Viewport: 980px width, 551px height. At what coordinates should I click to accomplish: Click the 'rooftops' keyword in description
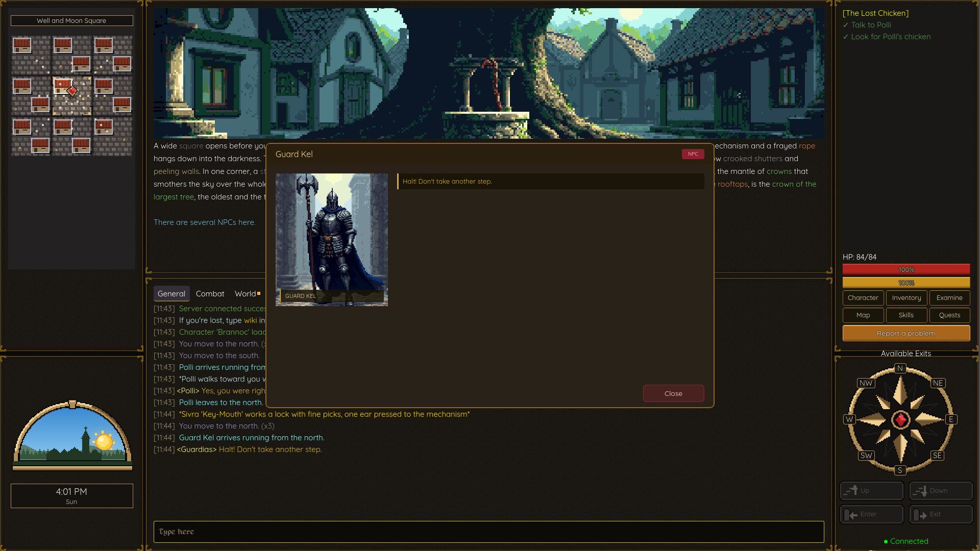732,184
